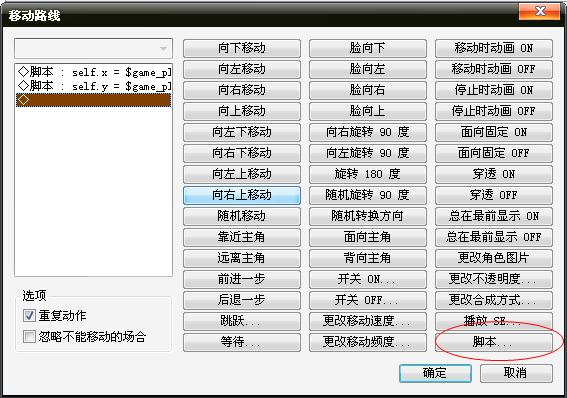Click the 脸向上 button
567x398 pixels.
click(x=368, y=111)
